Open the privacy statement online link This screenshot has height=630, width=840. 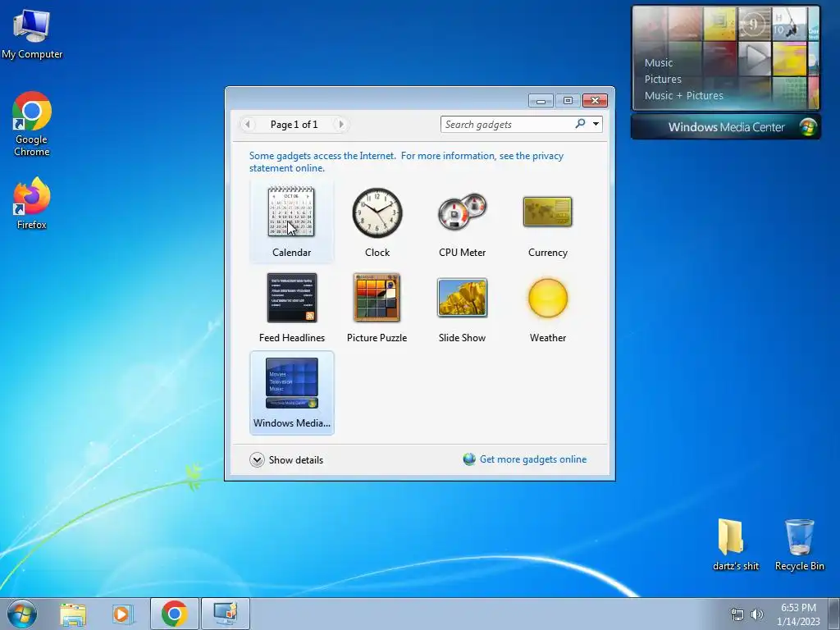click(x=406, y=162)
